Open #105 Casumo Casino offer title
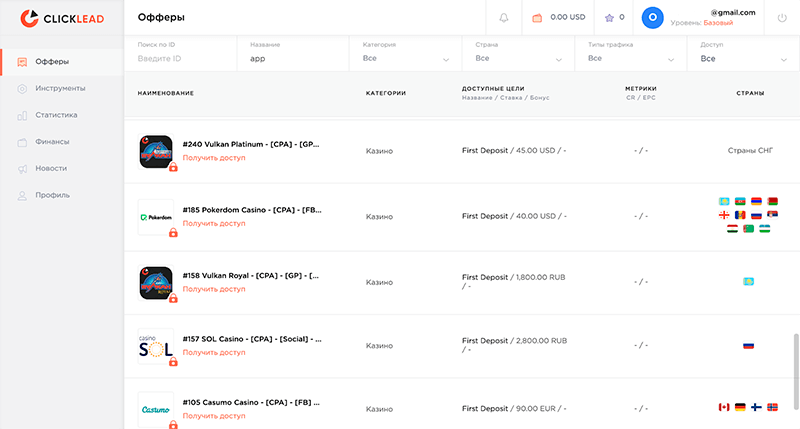The height and width of the screenshot is (429, 800). point(251,402)
